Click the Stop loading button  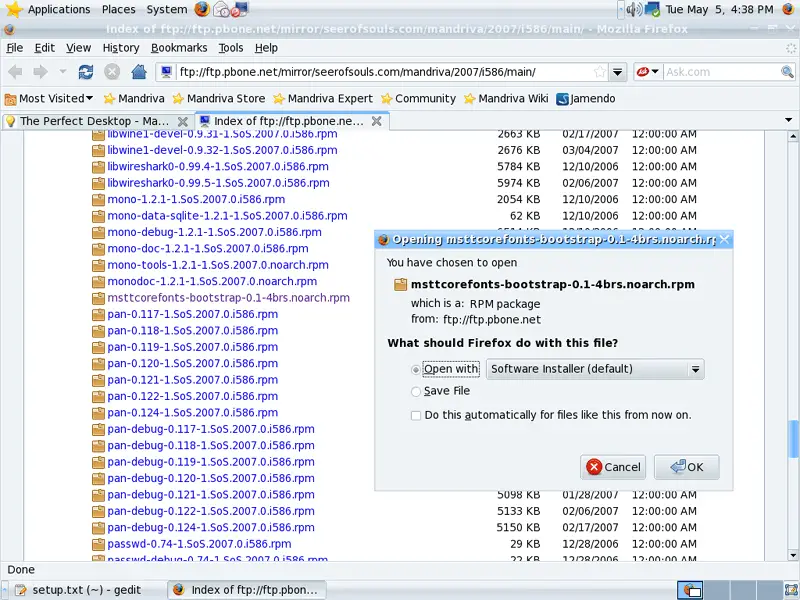point(112,72)
